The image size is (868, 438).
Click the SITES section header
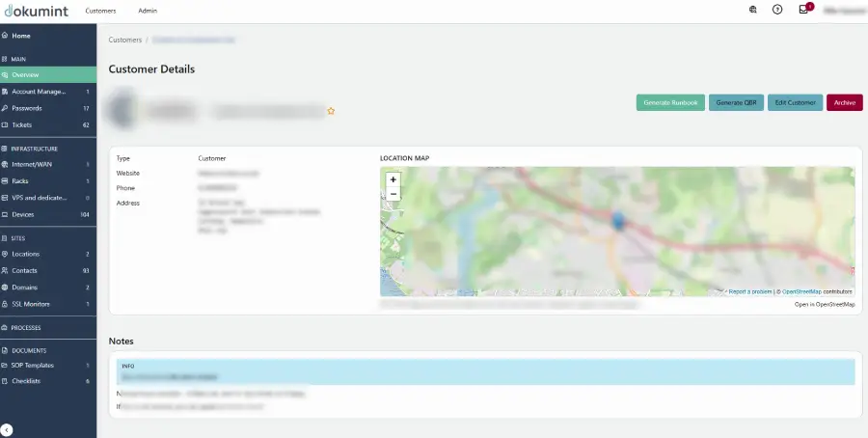click(17, 238)
